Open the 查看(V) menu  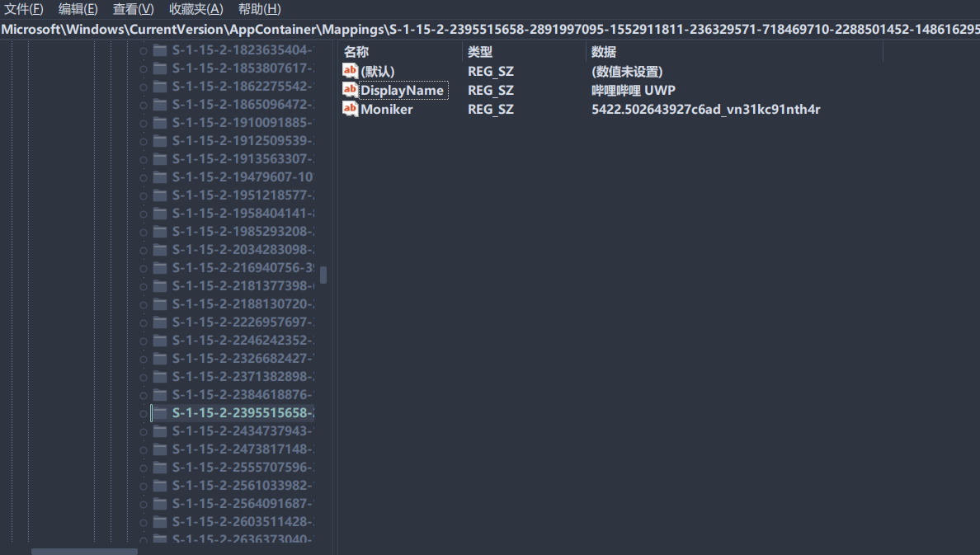tap(133, 9)
